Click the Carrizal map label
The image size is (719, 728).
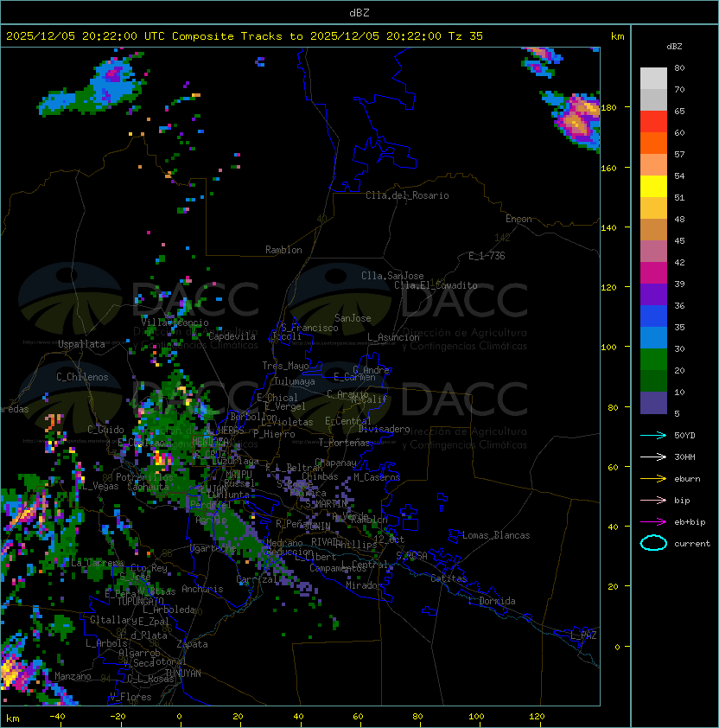(x=257, y=579)
